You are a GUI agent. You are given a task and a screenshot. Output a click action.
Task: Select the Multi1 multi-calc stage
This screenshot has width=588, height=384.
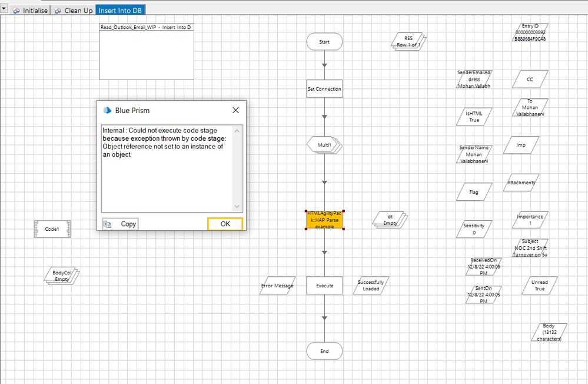coord(324,145)
